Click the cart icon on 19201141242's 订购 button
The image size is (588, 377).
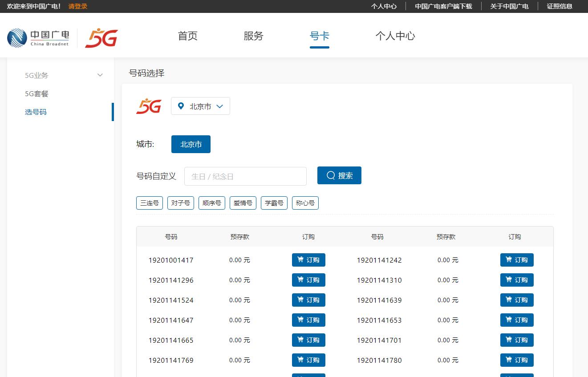pos(508,260)
